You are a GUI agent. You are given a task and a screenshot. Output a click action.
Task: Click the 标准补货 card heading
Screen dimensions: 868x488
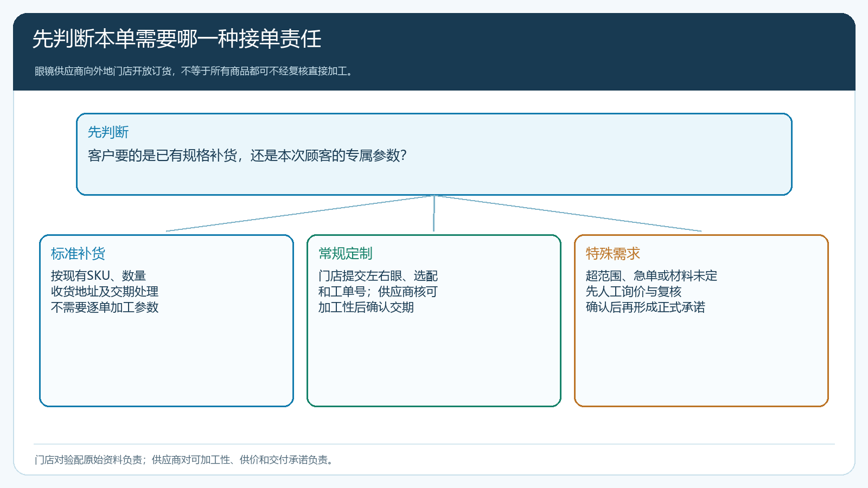point(78,253)
